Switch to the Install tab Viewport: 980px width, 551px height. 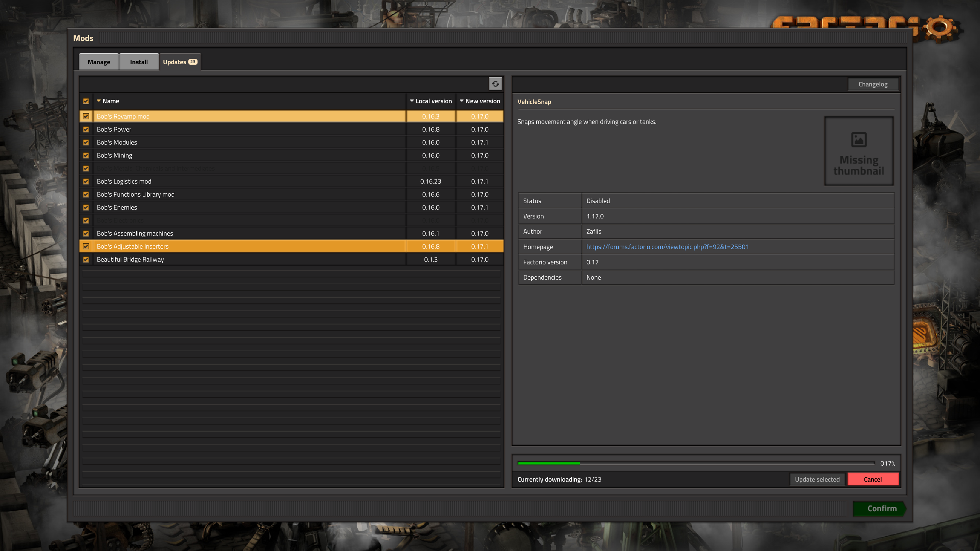coord(139,62)
